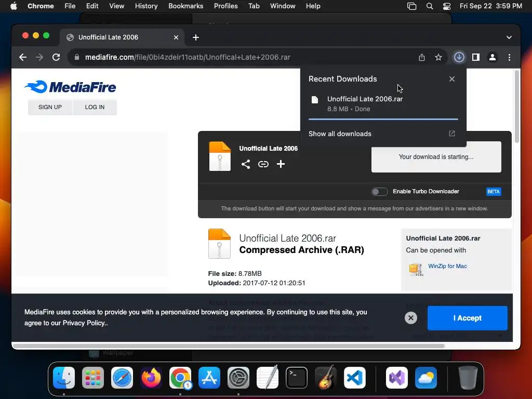The image size is (532, 399).
Task: Open the Window menu
Action: coord(283,6)
